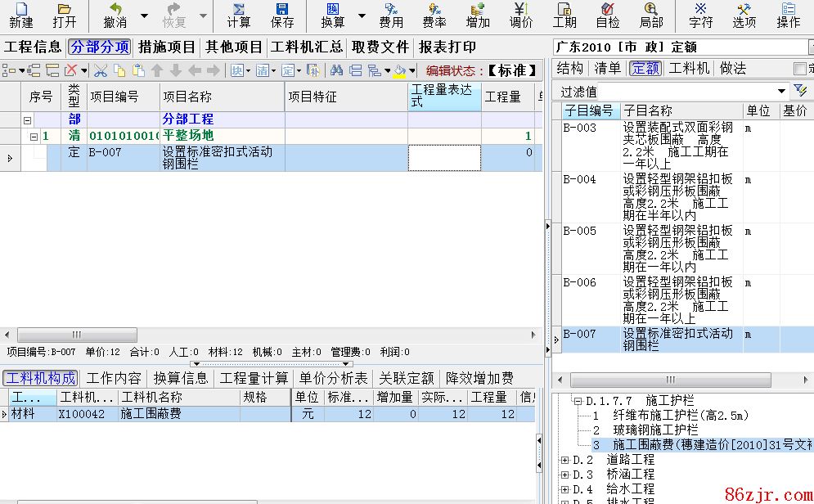Image resolution: width=814 pixels, height=504 pixels.
Task: Open the 工程量计算 bottom tab
Action: (254, 378)
